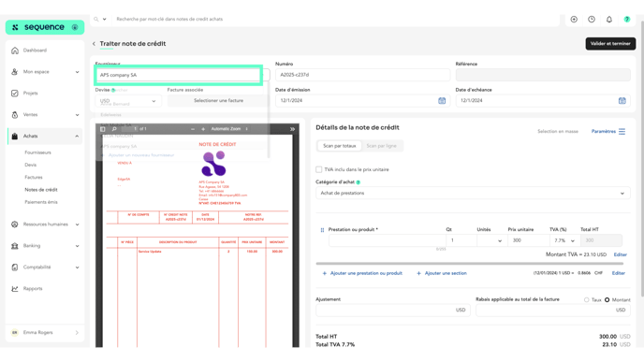Click the Fournisseur field APS company SA
Image resolution: width=644 pixels, height=362 pixels.
point(179,75)
